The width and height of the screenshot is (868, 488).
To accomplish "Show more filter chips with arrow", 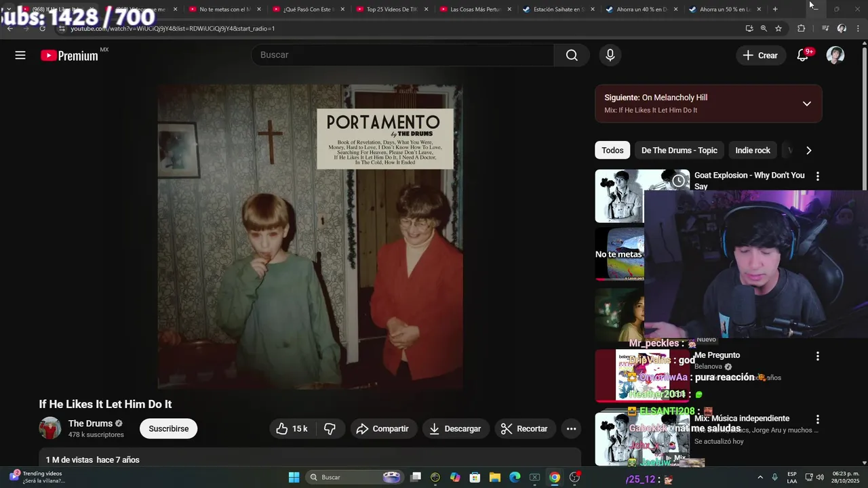I will (x=808, y=150).
